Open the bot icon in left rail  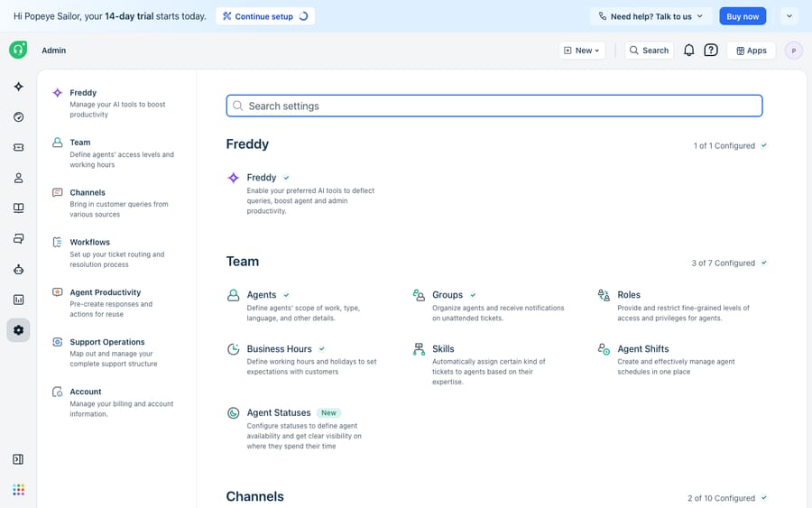point(19,269)
